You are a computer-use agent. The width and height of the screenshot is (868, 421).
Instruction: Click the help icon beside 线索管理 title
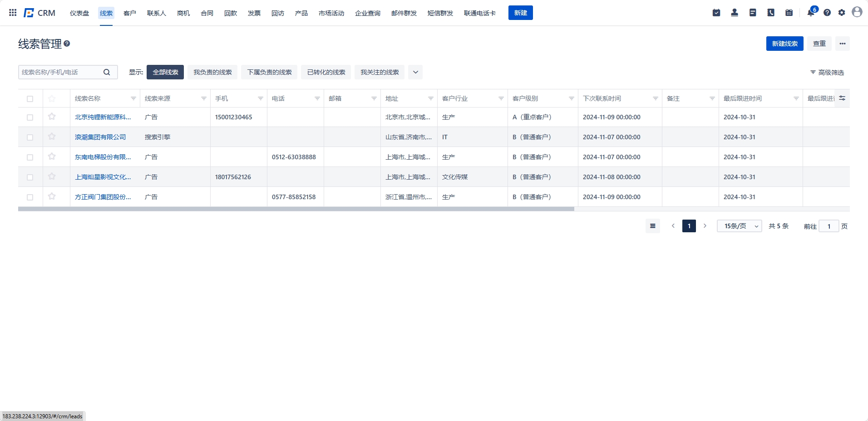(67, 44)
